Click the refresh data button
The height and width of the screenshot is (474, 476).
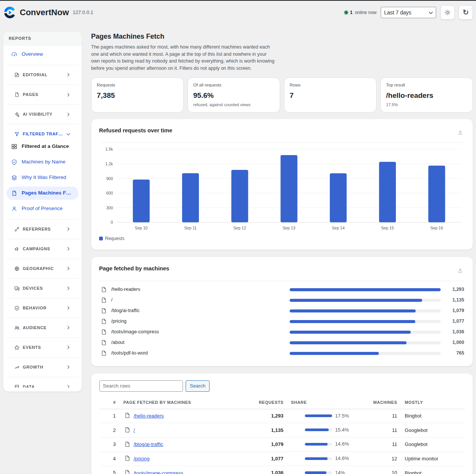pos(466,13)
